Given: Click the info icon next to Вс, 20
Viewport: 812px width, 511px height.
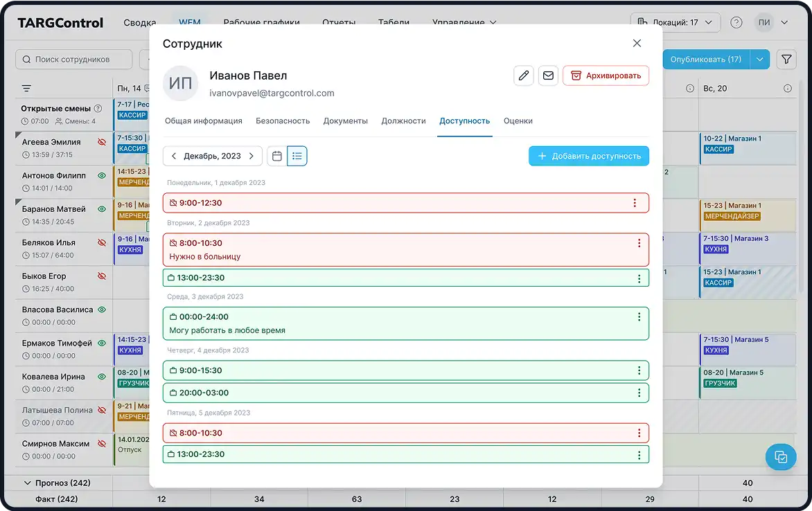Looking at the screenshot, I should (787, 89).
